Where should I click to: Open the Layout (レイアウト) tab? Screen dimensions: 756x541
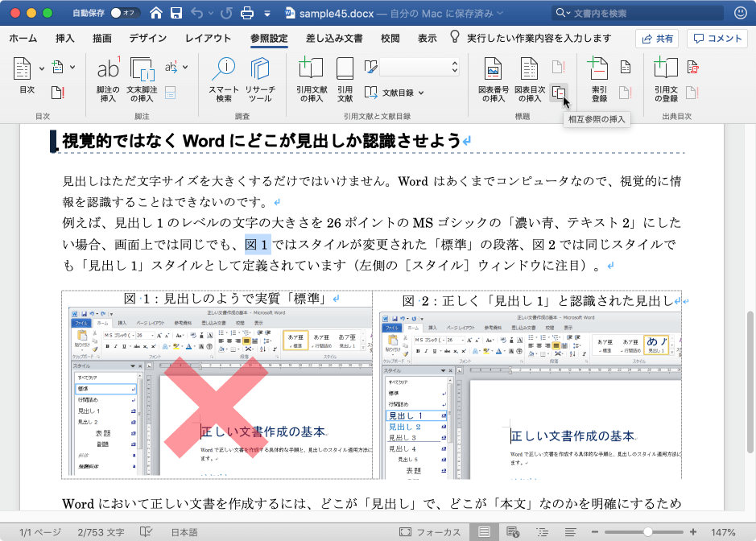click(x=209, y=38)
